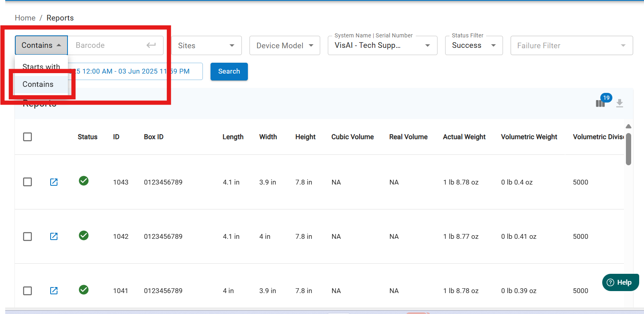The width and height of the screenshot is (644, 314).
Task: Open report details for ID 1043
Action: click(54, 182)
